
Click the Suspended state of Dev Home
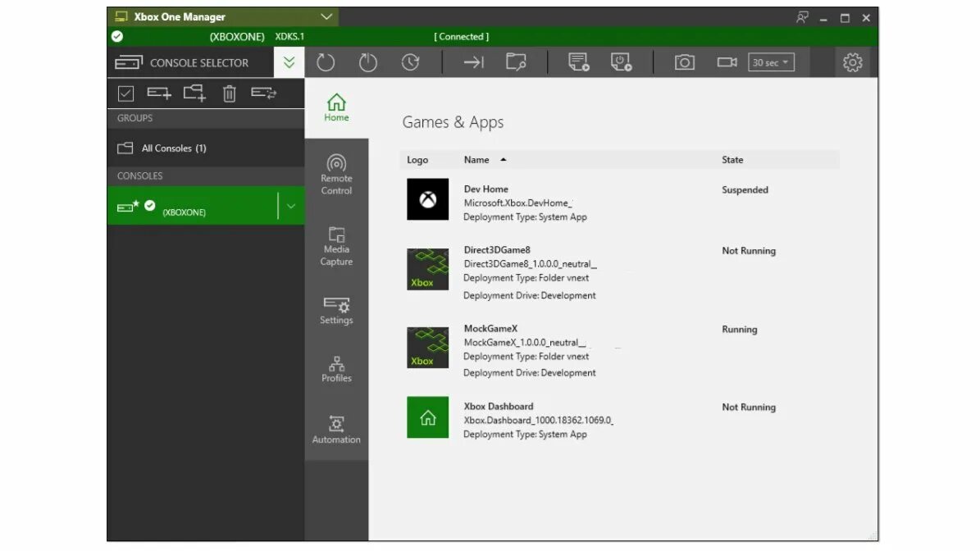(x=745, y=190)
